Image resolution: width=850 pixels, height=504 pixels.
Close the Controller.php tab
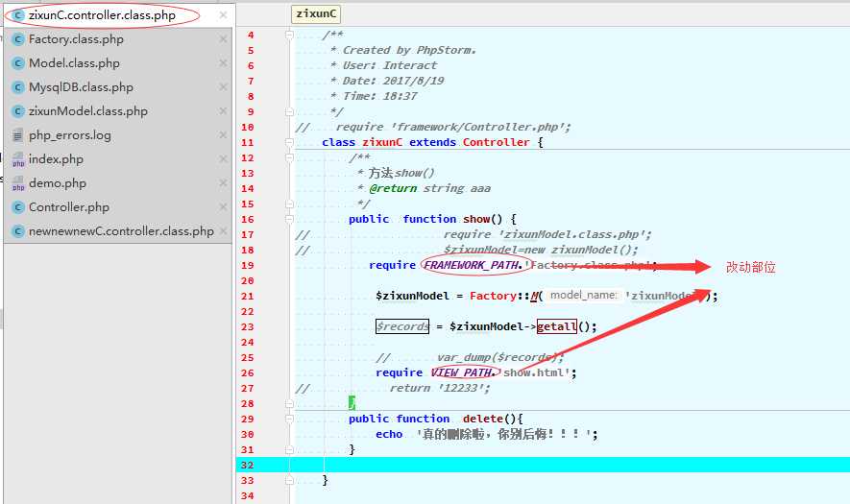223,207
